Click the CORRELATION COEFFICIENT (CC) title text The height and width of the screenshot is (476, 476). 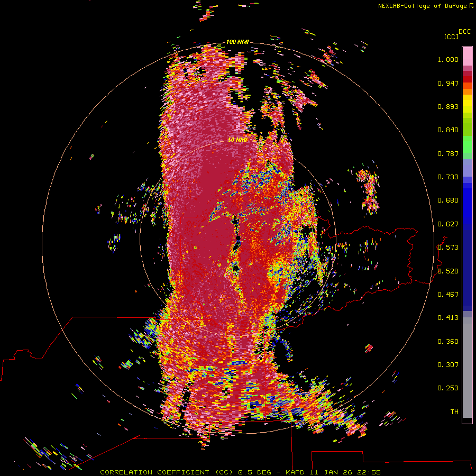pos(167,472)
